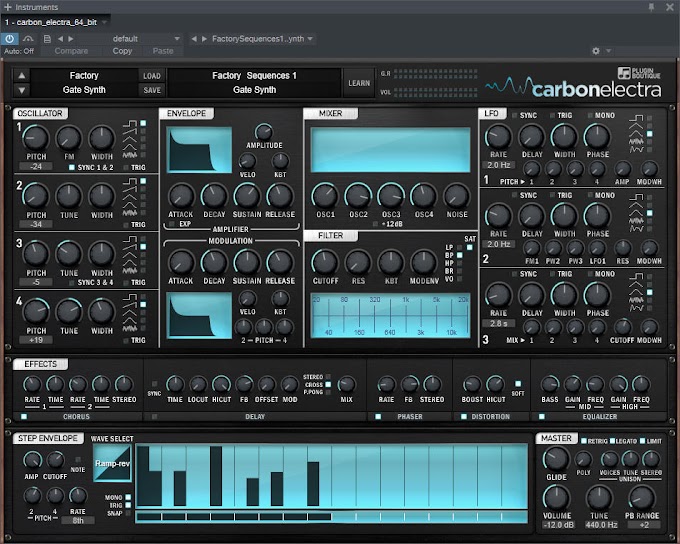Toggle distortion SOFT switch
Image resolution: width=680 pixels, height=544 pixels.
518,384
